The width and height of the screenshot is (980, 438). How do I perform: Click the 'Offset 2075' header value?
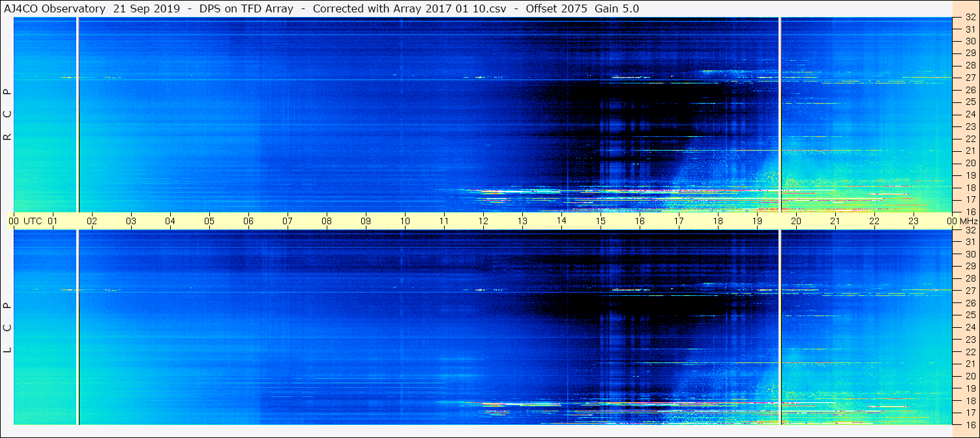pos(556,8)
